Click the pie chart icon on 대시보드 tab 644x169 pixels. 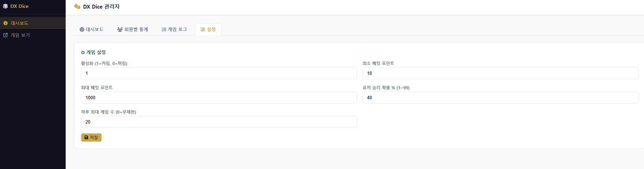click(x=82, y=29)
